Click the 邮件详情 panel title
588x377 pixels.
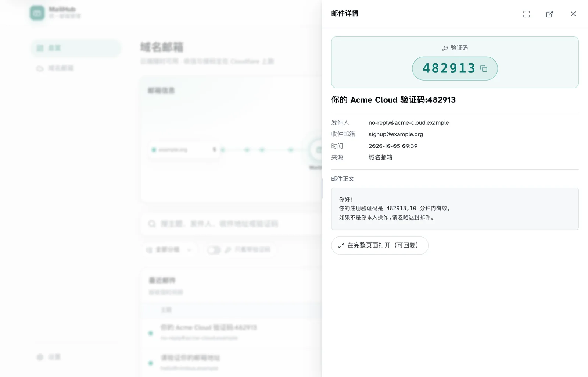tap(345, 13)
